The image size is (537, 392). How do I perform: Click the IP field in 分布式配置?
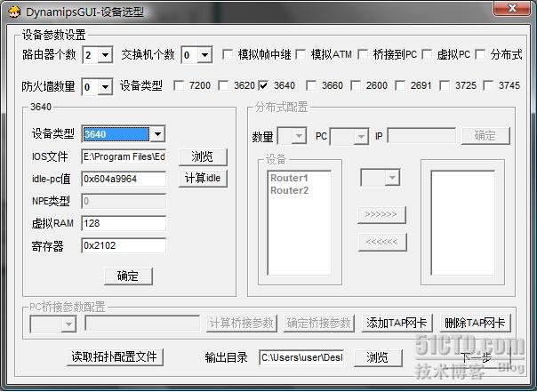[421, 136]
